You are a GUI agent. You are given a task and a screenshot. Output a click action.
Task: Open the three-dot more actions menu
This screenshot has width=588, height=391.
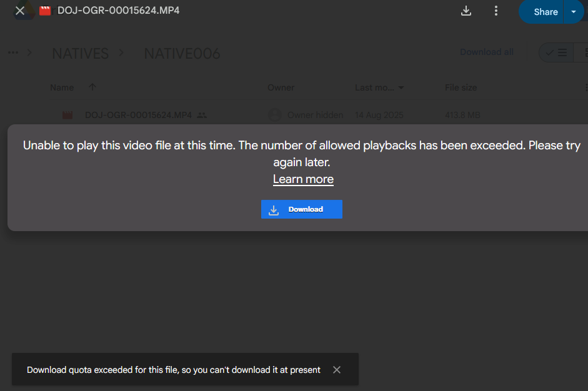click(x=496, y=11)
